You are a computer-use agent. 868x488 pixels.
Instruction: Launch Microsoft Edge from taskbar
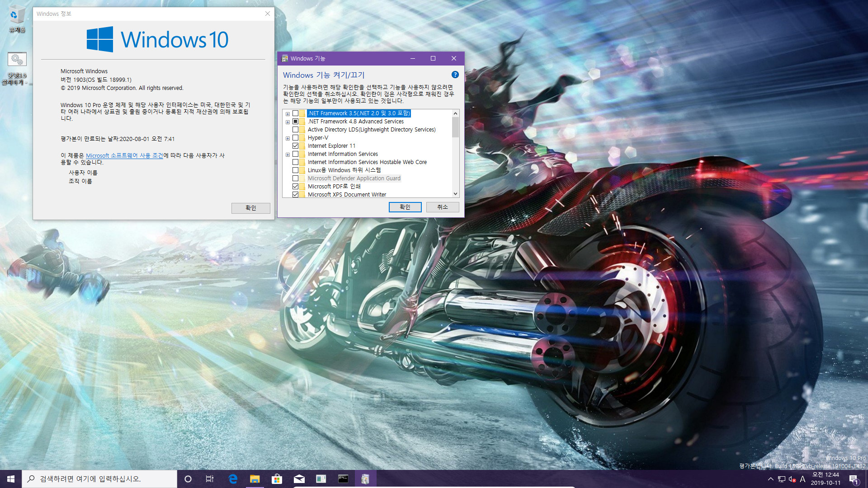(233, 479)
